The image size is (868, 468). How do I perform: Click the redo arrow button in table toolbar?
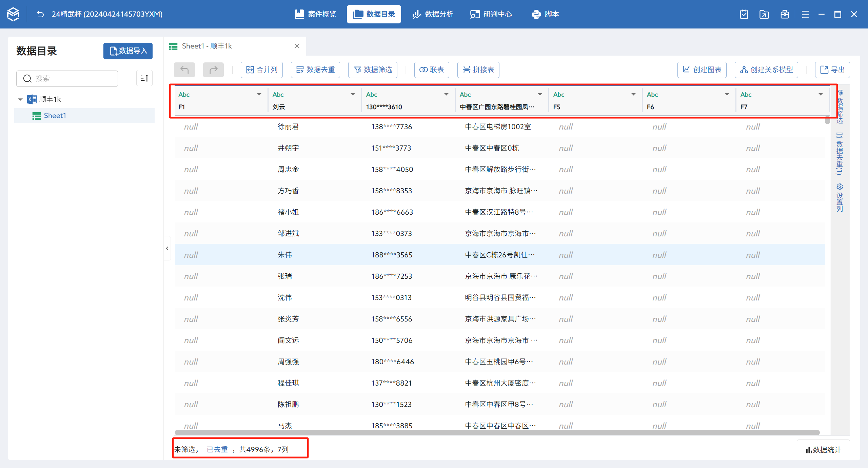213,70
